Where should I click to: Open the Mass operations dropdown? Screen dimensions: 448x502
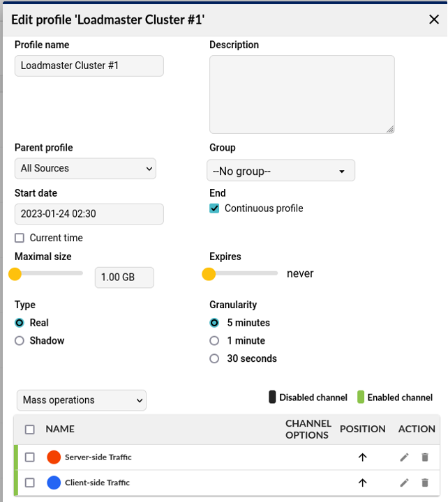coord(81,400)
